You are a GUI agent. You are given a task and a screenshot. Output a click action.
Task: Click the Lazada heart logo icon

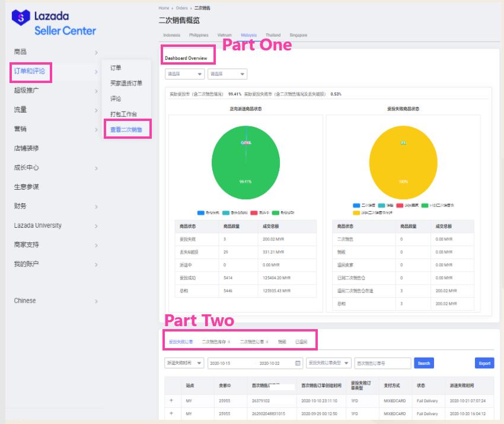coord(21,17)
